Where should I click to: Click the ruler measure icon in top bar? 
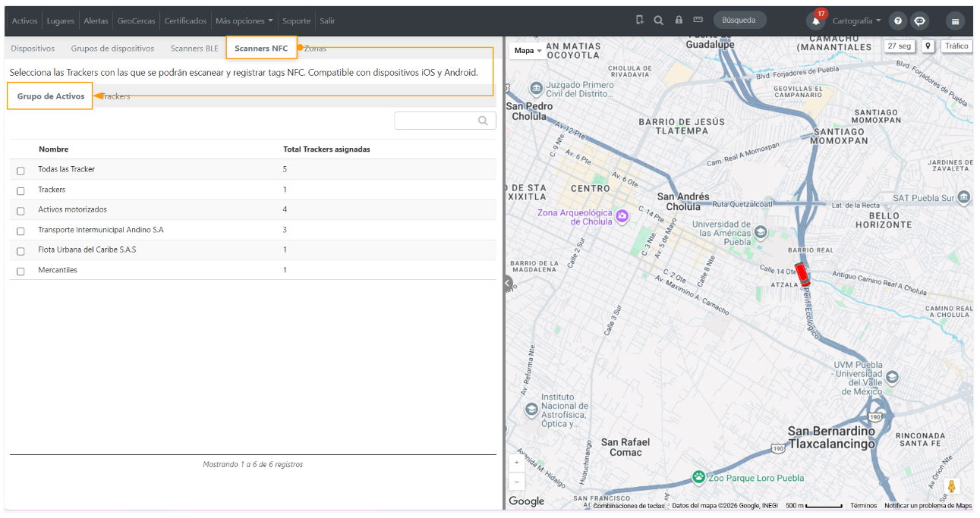[698, 20]
